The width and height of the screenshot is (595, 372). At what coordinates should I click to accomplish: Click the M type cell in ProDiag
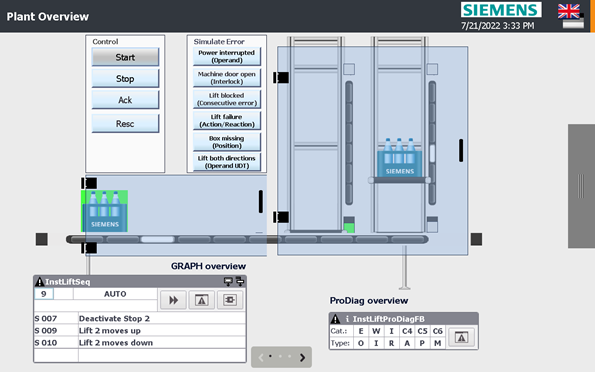pyautogui.click(x=438, y=343)
